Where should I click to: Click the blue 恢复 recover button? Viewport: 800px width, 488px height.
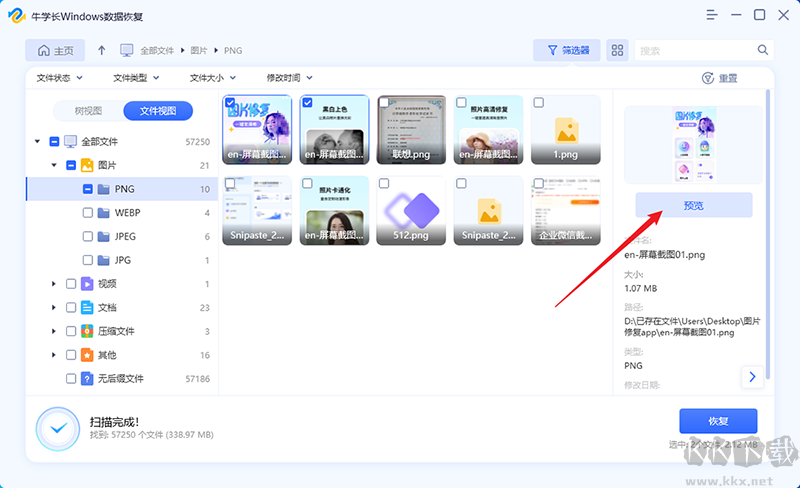click(x=718, y=421)
